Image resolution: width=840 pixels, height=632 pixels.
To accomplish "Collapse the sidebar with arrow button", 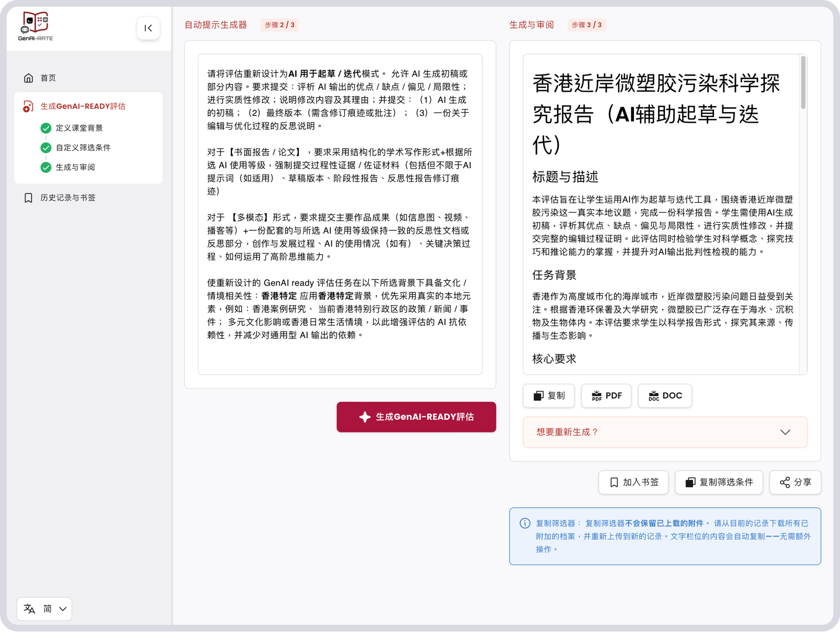I will pyautogui.click(x=148, y=28).
